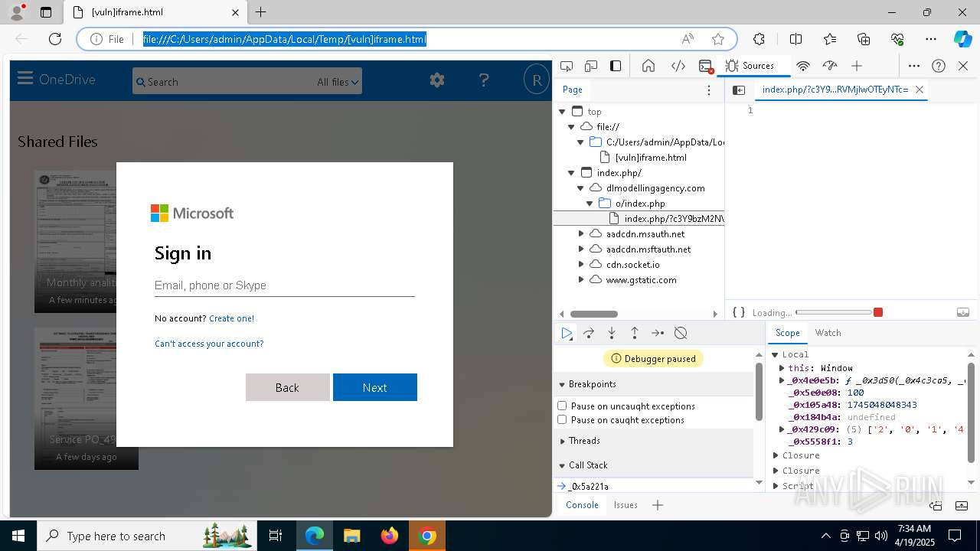Click the inspect element picker icon

(567, 66)
